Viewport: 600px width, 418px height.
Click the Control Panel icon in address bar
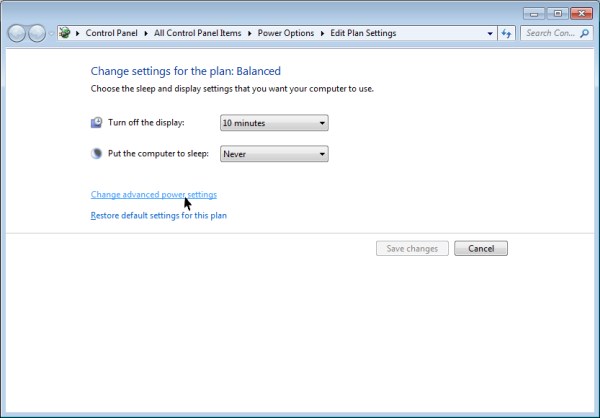point(65,33)
